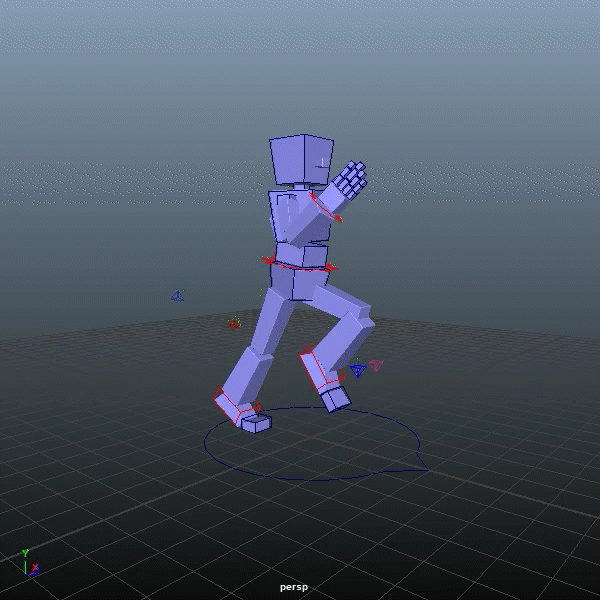Pick the large blue circular root control on the ground
Screen dimensions: 600x600
click(x=316, y=444)
